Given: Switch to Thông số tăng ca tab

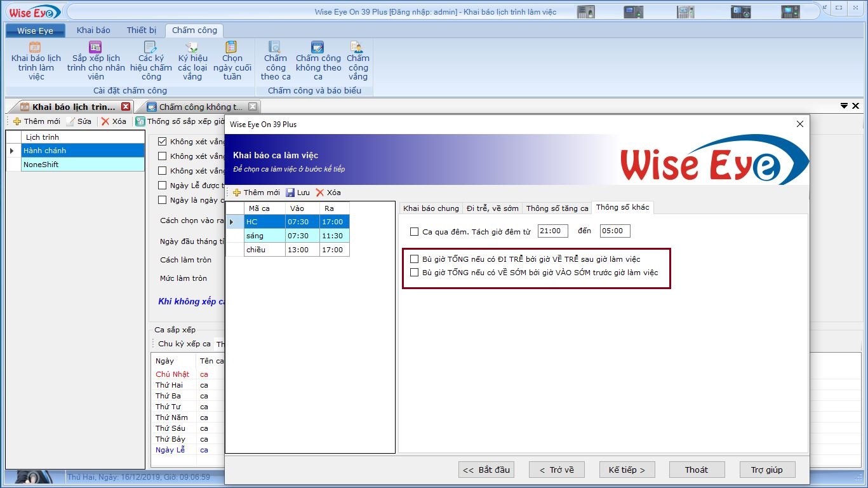Looking at the screenshot, I should tap(557, 208).
